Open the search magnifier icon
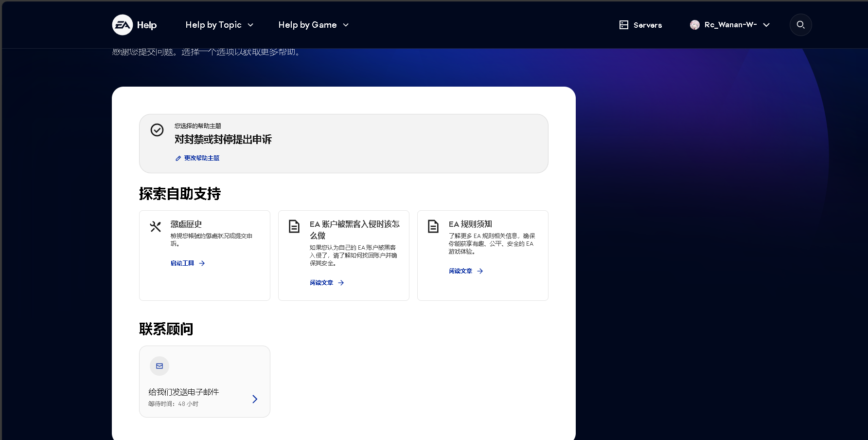 [800, 25]
